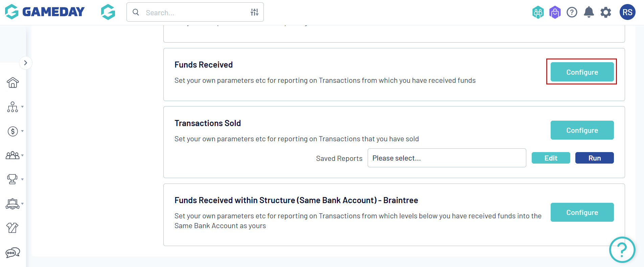Screen dimensions: 644x267
Task: Open the Competitions trophy sidebar icon
Action: coord(13,179)
